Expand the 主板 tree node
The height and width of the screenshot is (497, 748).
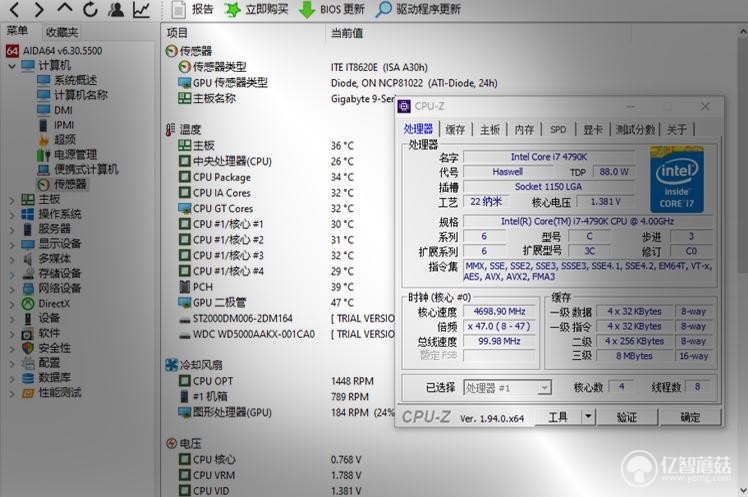pos(12,200)
